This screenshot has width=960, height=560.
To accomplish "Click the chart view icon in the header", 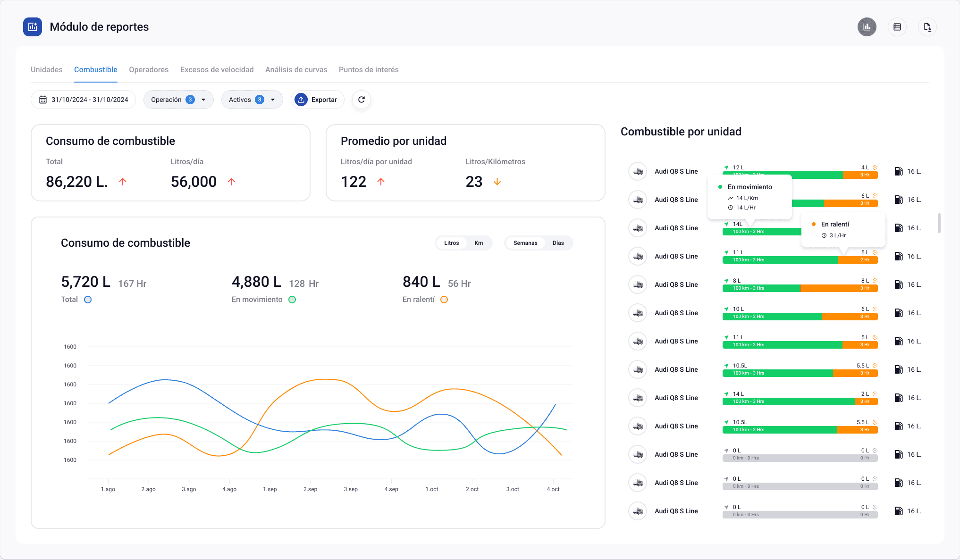I will pyautogui.click(x=867, y=27).
